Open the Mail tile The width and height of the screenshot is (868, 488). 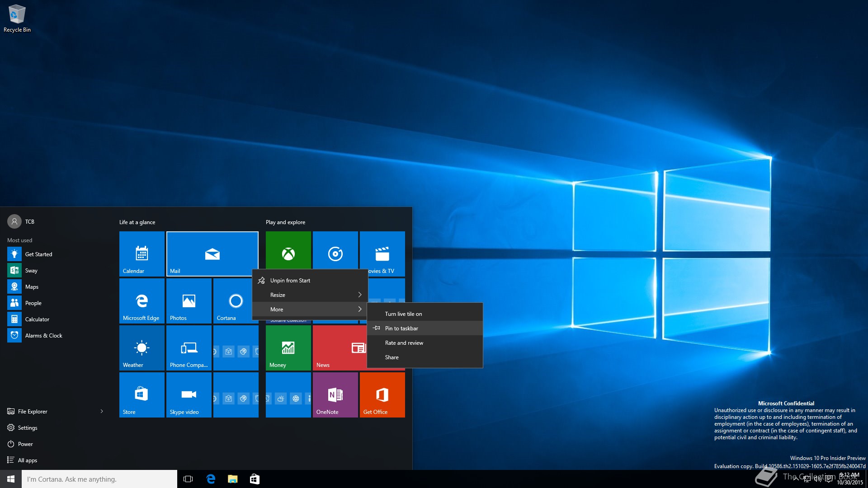(212, 254)
